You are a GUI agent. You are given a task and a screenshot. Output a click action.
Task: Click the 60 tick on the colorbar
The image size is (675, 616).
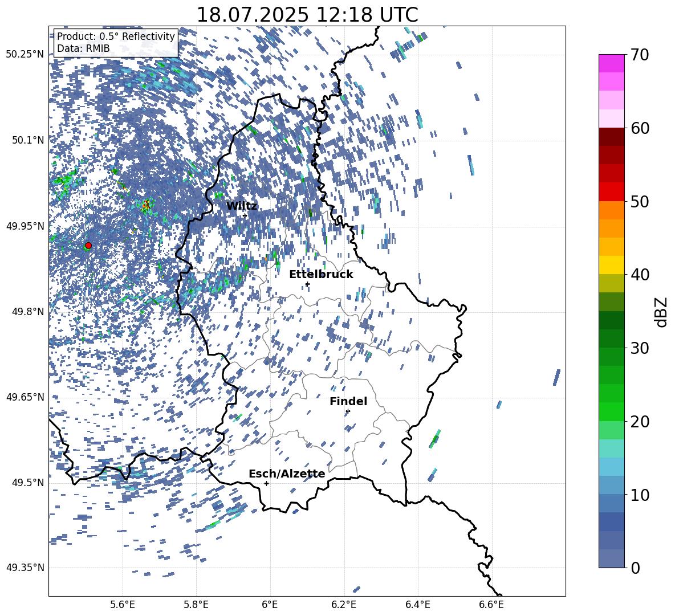tap(640, 128)
